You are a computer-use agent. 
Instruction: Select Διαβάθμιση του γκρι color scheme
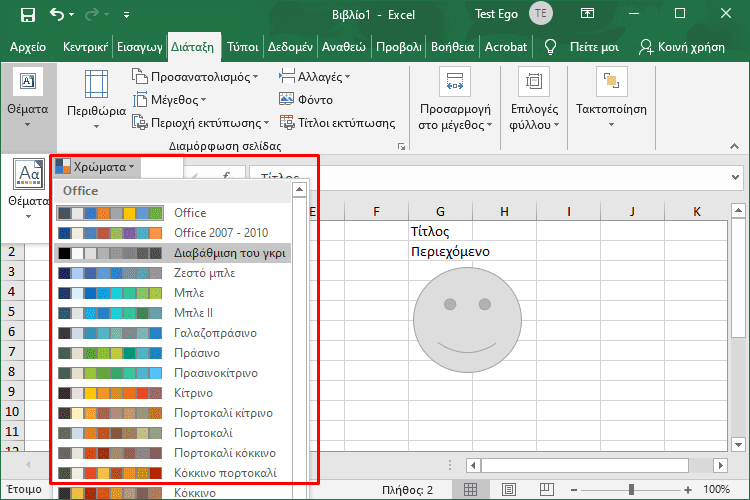[173, 253]
